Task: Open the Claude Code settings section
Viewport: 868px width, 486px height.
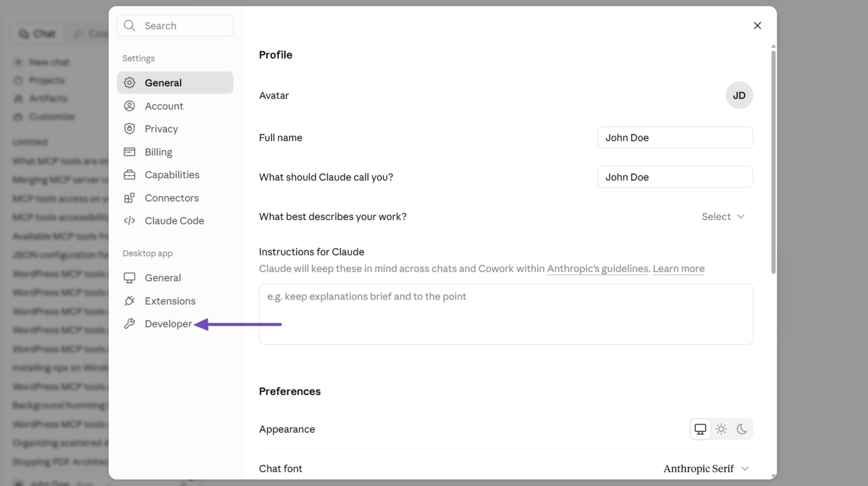Action: (175, 221)
